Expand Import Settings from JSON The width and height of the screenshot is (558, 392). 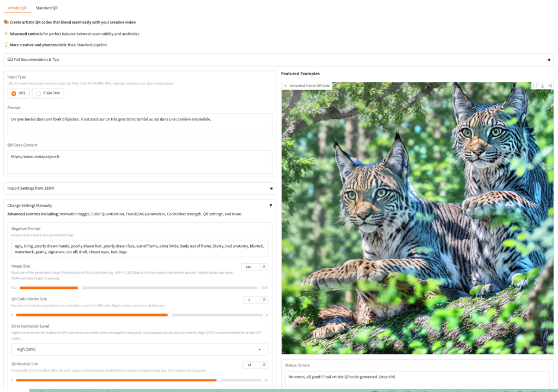[271, 188]
